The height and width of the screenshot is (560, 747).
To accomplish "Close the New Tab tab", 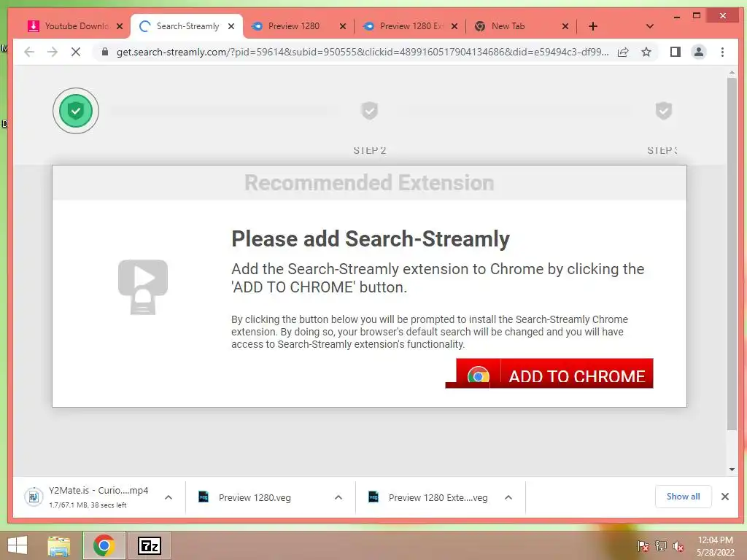I will tap(565, 26).
